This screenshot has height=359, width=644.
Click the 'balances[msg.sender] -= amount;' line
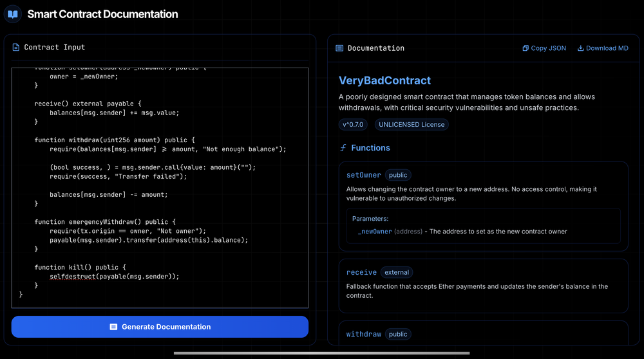(x=109, y=195)
